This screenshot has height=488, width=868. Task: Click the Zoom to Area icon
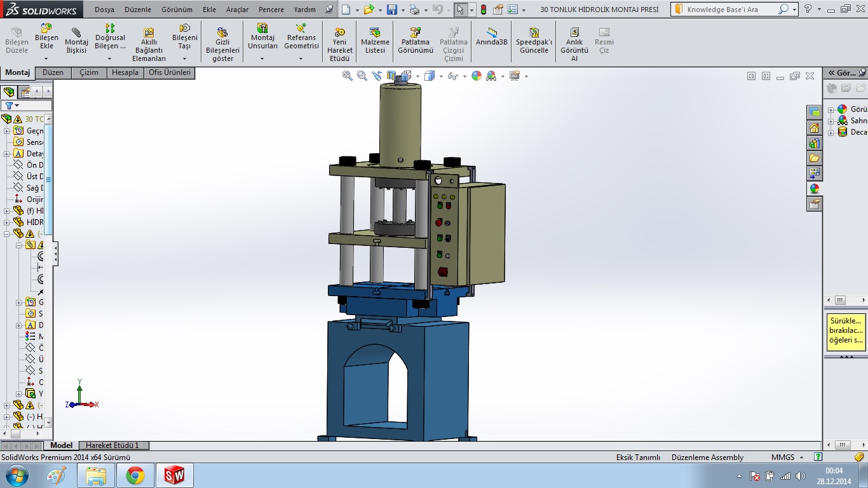click(x=362, y=76)
